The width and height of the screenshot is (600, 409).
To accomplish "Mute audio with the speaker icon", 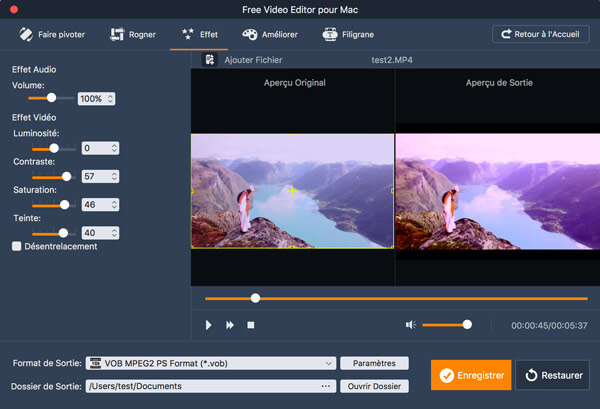I will (410, 325).
